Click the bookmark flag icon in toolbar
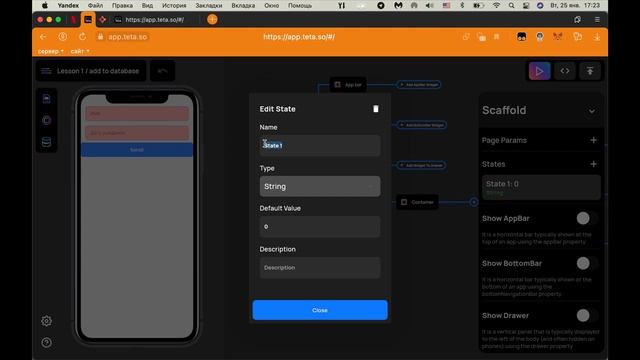The image size is (640, 360). (497, 37)
